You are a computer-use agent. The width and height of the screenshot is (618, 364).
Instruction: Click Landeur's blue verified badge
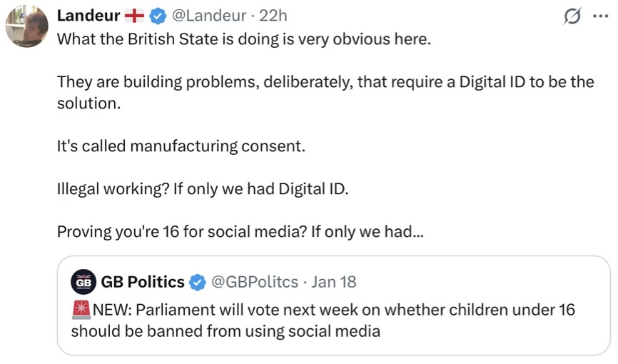point(158,16)
